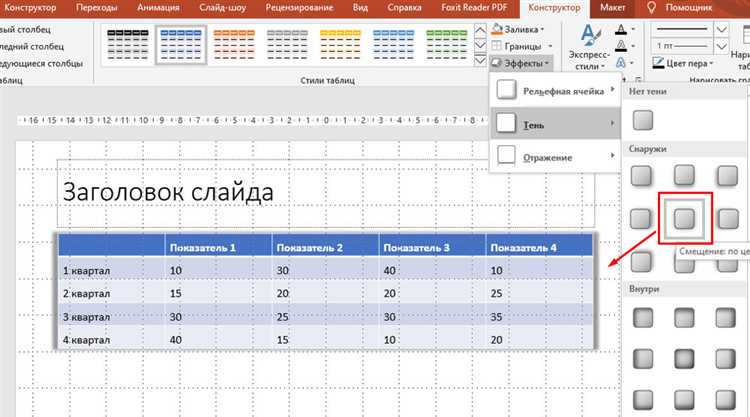Open the Цвет пера pen color picker
Screen dimensions: 750x417
(x=683, y=63)
